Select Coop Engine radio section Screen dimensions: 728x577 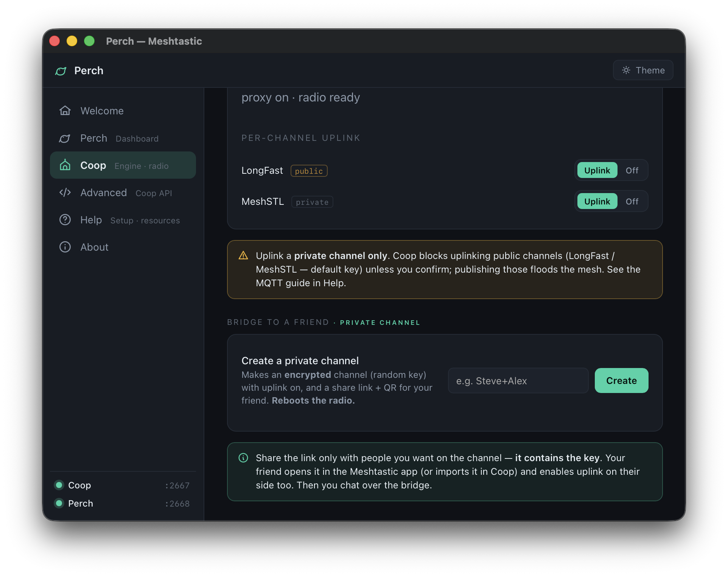point(123,165)
